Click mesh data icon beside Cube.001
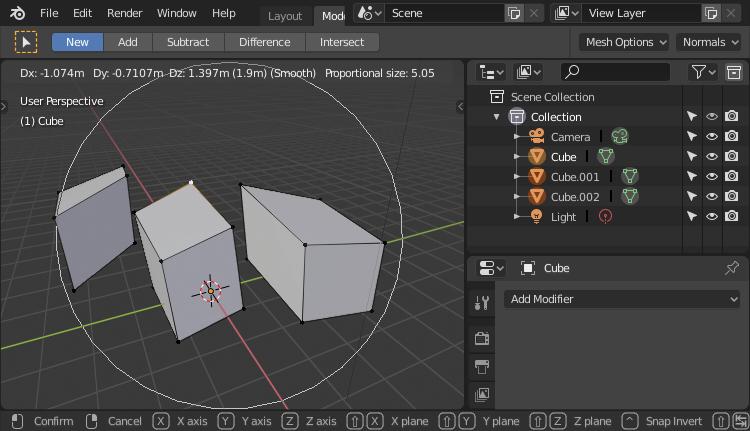 tap(630, 177)
